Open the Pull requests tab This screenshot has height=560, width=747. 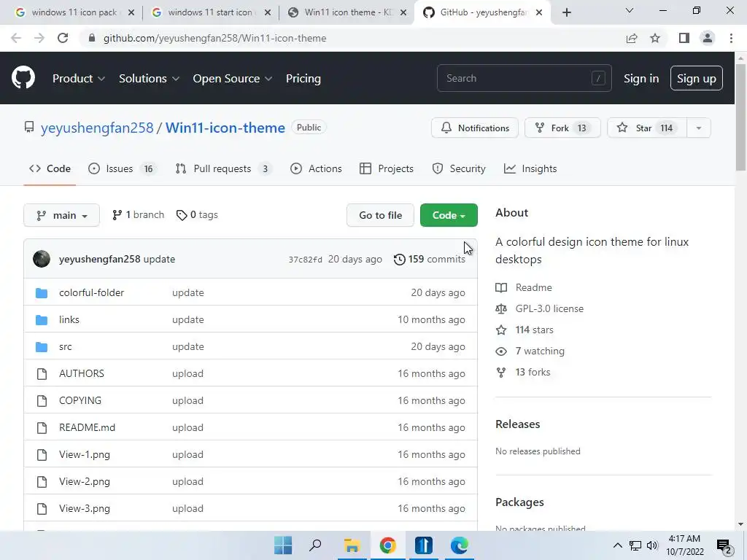(223, 168)
